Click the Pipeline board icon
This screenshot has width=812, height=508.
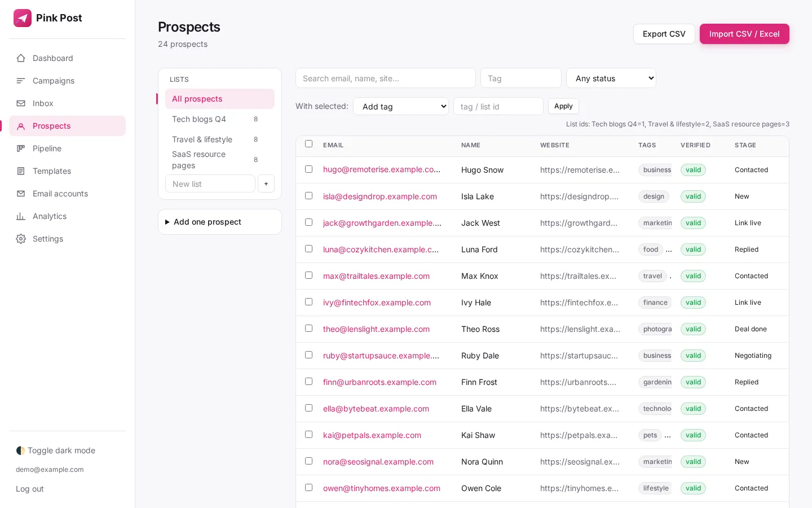[21, 148]
